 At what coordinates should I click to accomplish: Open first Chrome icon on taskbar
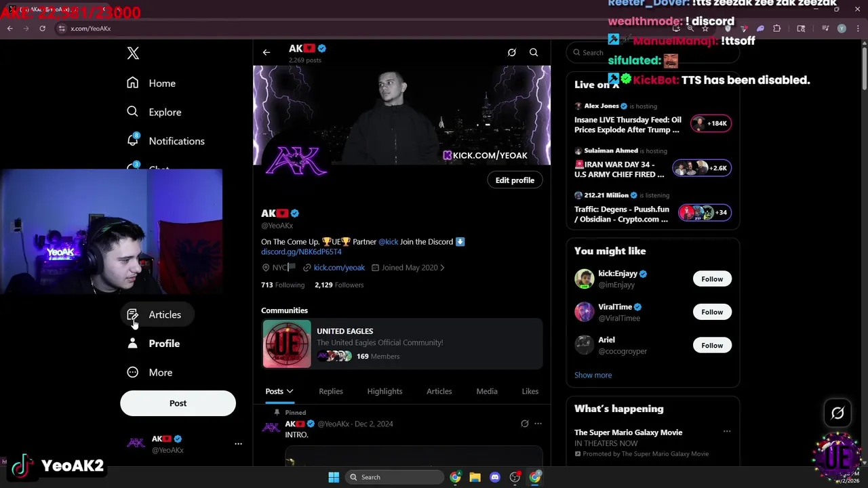455,477
